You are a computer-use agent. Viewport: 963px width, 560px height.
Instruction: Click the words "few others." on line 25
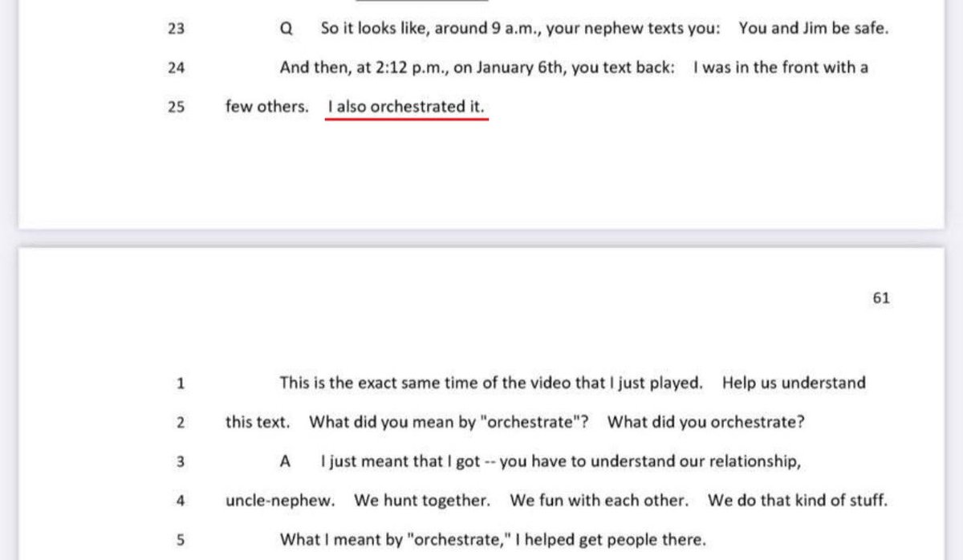click(x=266, y=107)
